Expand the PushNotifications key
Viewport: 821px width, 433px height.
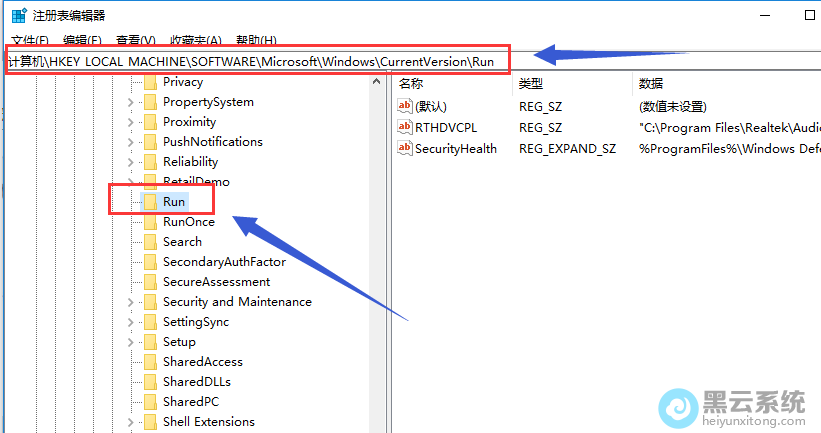(x=130, y=142)
